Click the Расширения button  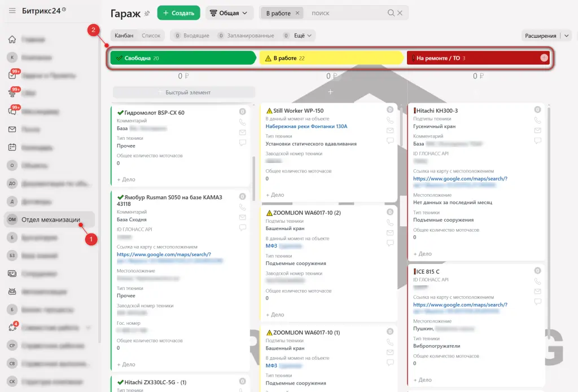coord(540,36)
